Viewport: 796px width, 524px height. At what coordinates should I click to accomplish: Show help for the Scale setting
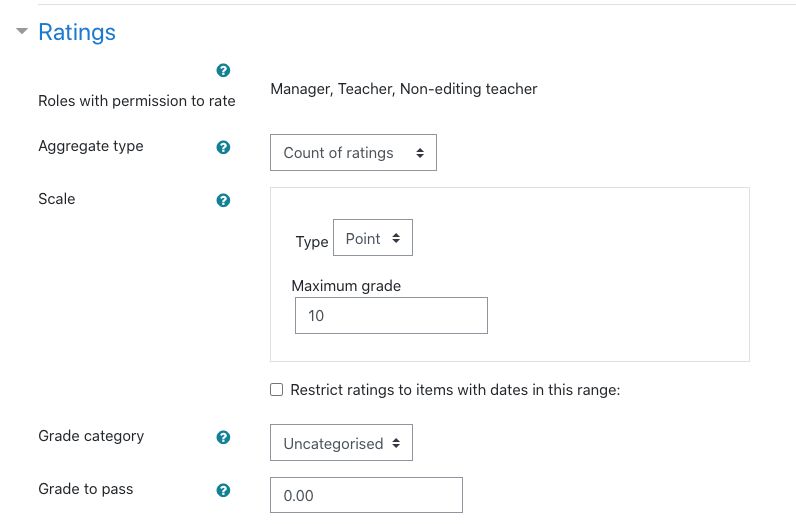[x=223, y=200]
